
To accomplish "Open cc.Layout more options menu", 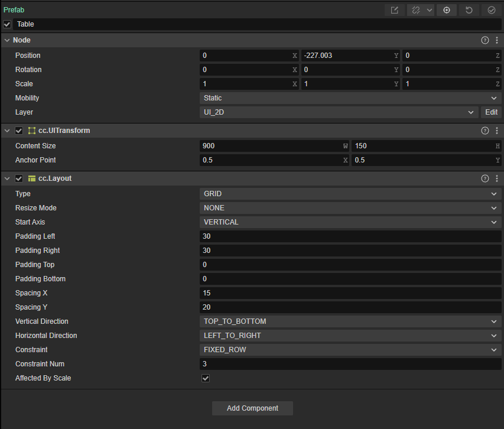I will 496,178.
